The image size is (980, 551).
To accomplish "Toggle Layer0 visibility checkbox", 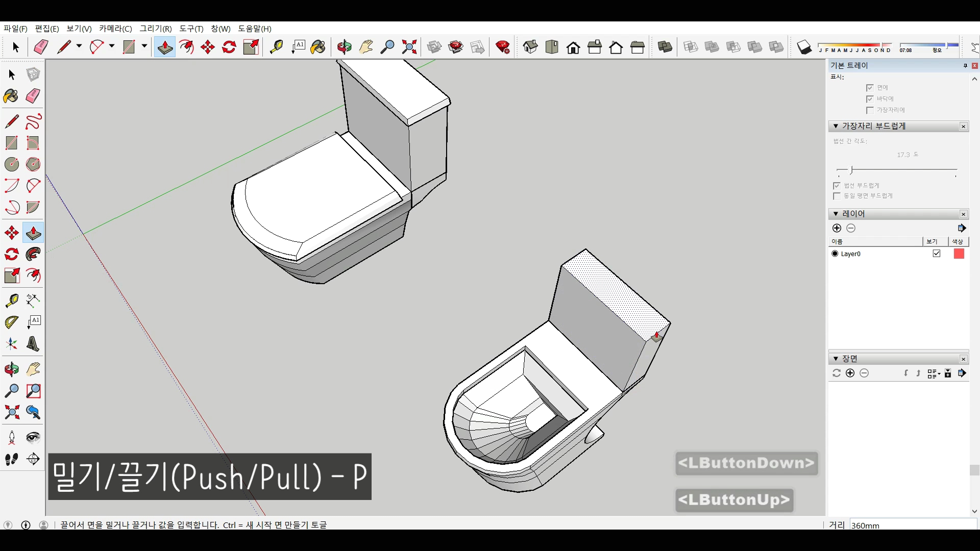I will (x=936, y=254).
